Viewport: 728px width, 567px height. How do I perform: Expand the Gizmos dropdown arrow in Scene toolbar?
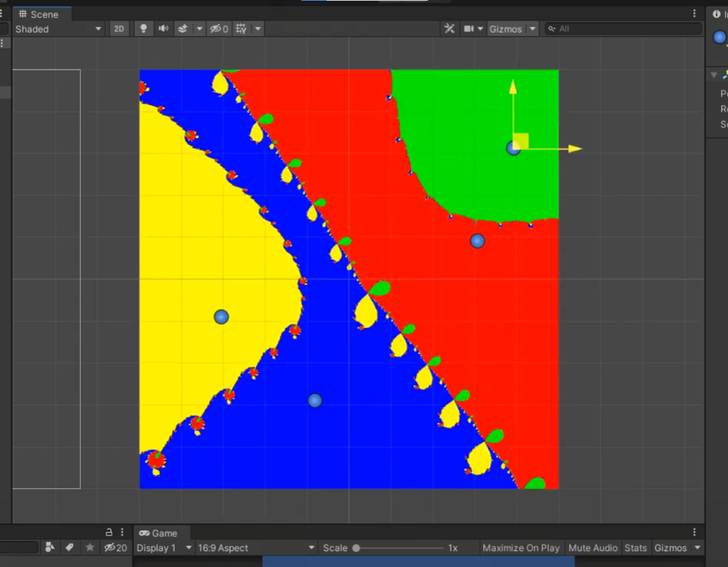[x=533, y=29]
